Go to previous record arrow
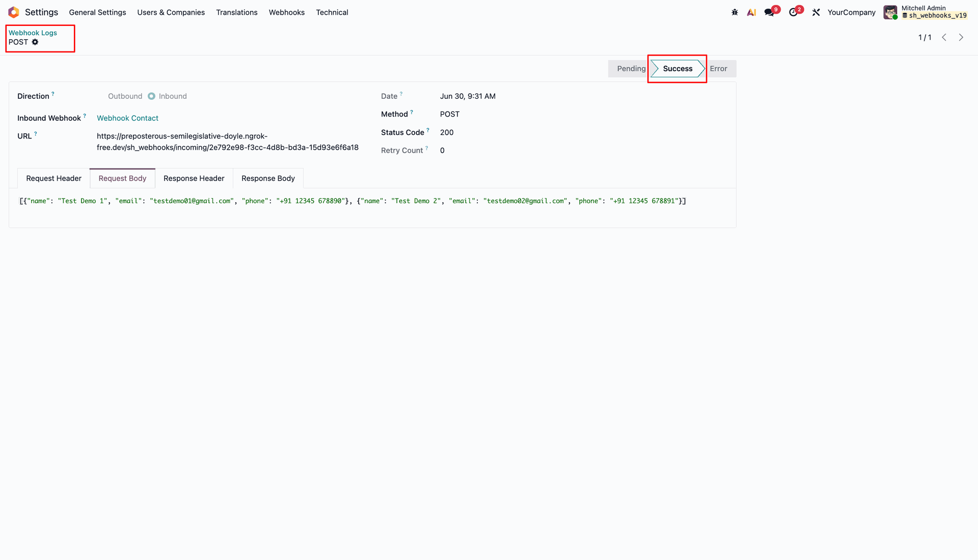This screenshot has height=560, width=978. pos(944,37)
